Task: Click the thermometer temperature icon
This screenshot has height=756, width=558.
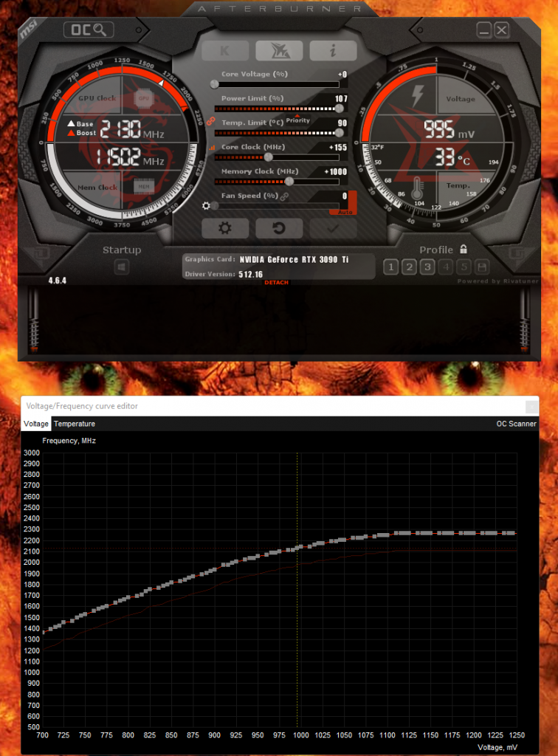Action: 417,188
